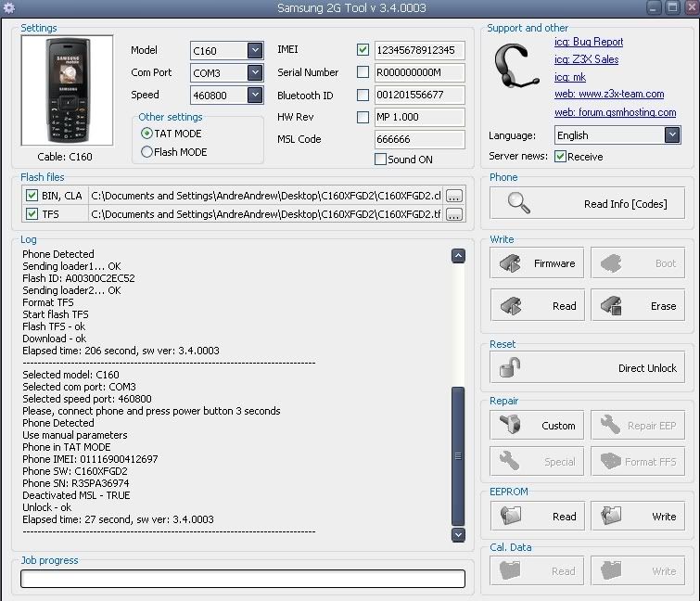Image resolution: width=700 pixels, height=601 pixels.
Task: Open the Com Port dropdown
Action: 255,72
